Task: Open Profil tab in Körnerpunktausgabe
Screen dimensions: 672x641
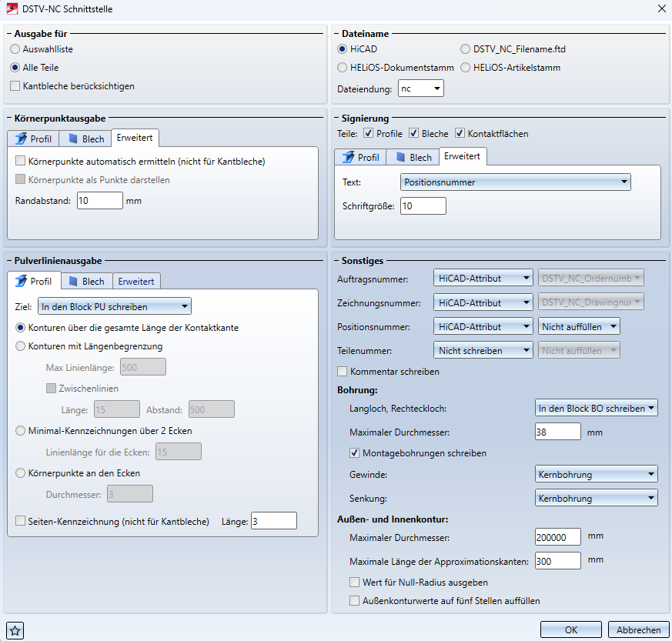Action: tap(33, 139)
